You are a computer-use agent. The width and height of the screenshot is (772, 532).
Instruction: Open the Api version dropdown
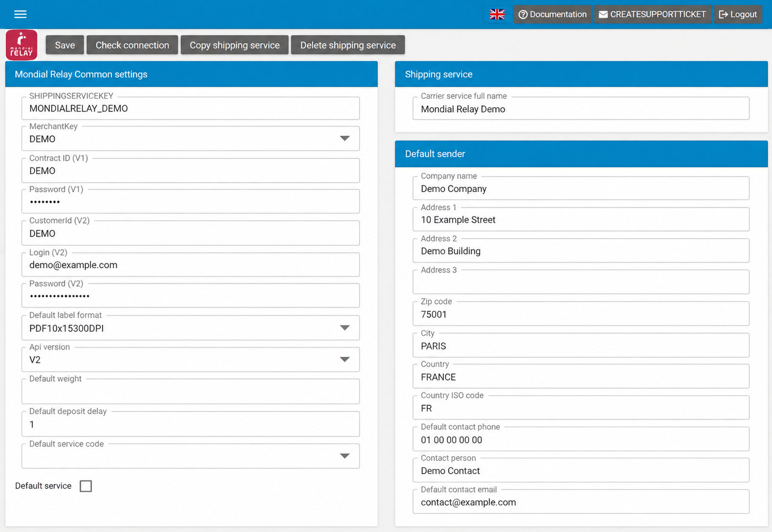coord(345,360)
